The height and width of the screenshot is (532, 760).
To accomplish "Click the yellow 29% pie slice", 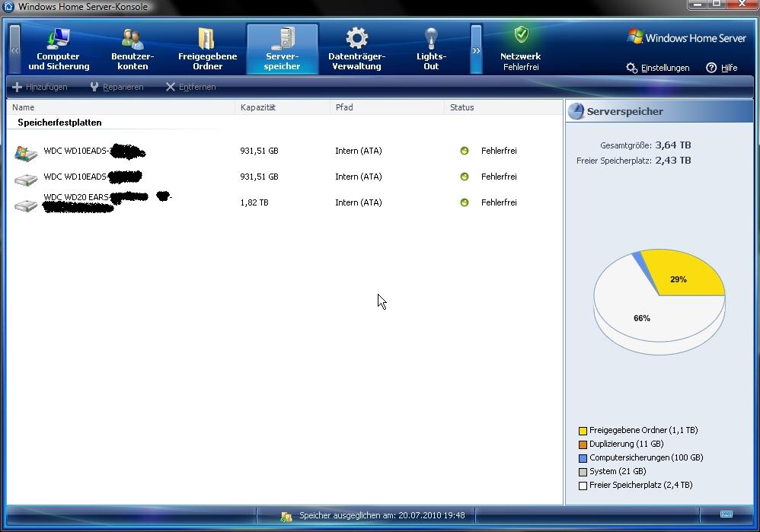I will click(683, 274).
